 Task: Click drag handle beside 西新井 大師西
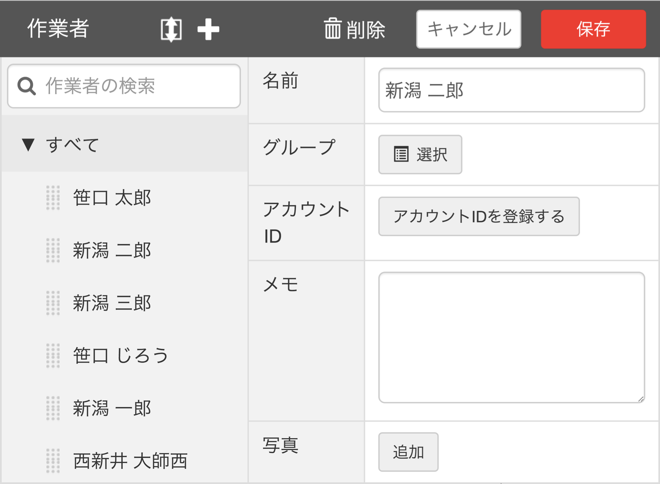click(53, 461)
